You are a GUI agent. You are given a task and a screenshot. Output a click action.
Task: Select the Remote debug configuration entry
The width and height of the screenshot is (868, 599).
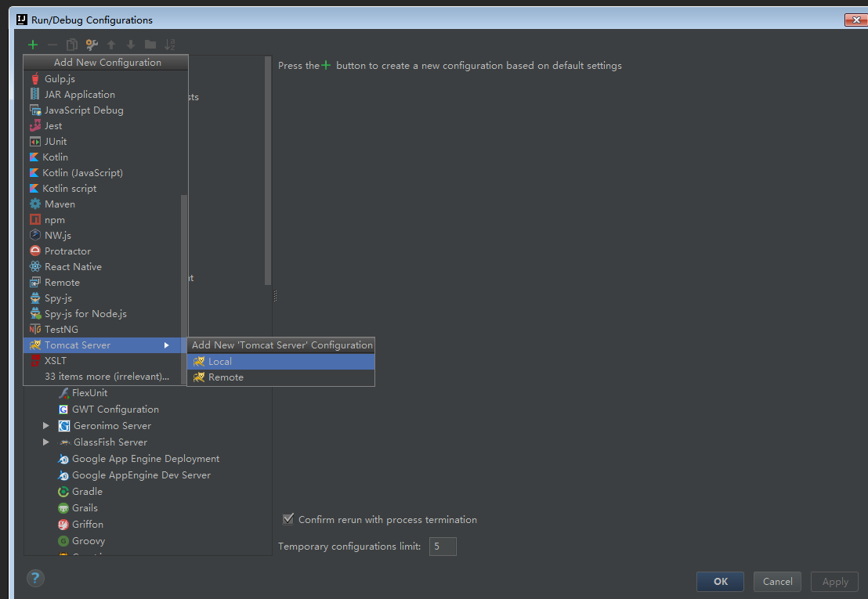tap(102, 282)
